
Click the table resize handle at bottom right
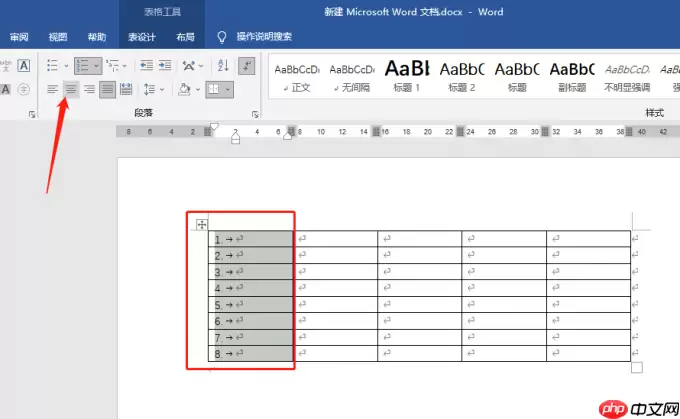(637, 368)
